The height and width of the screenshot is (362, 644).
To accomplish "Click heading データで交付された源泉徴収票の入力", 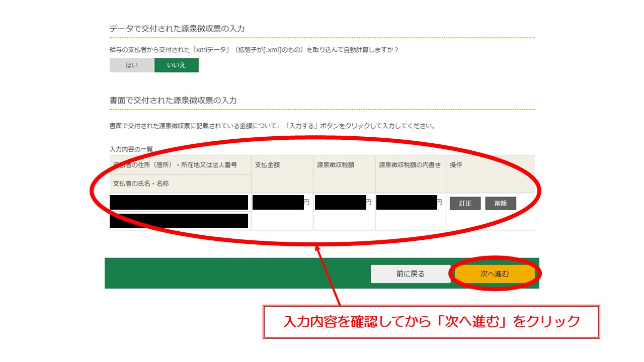I will (x=177, y=29).
